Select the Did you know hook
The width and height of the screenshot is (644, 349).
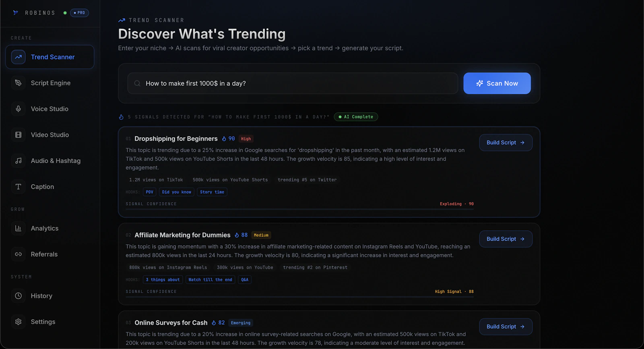[x=177, y=192]
